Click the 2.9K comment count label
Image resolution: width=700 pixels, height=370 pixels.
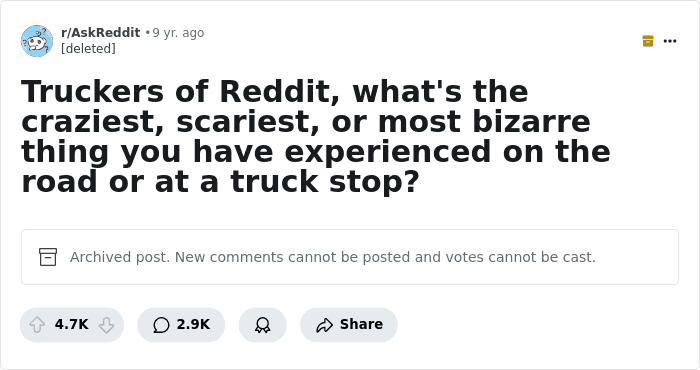pos(193,324)
